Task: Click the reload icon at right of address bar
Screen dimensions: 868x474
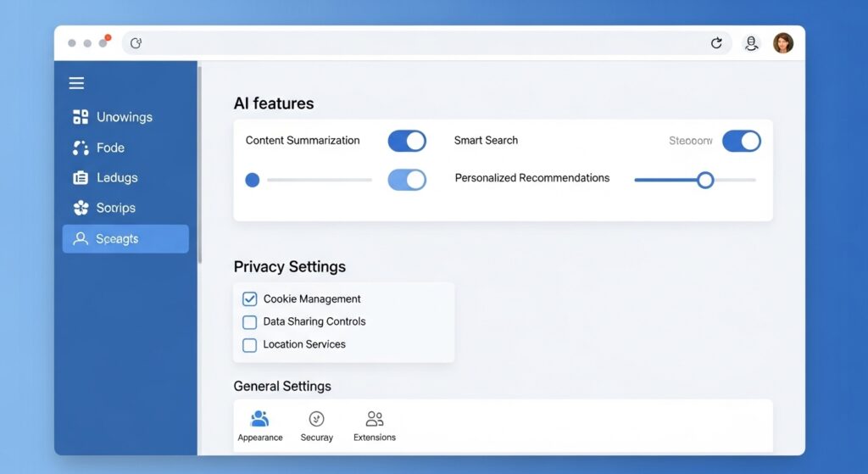Action: (716, 43)
